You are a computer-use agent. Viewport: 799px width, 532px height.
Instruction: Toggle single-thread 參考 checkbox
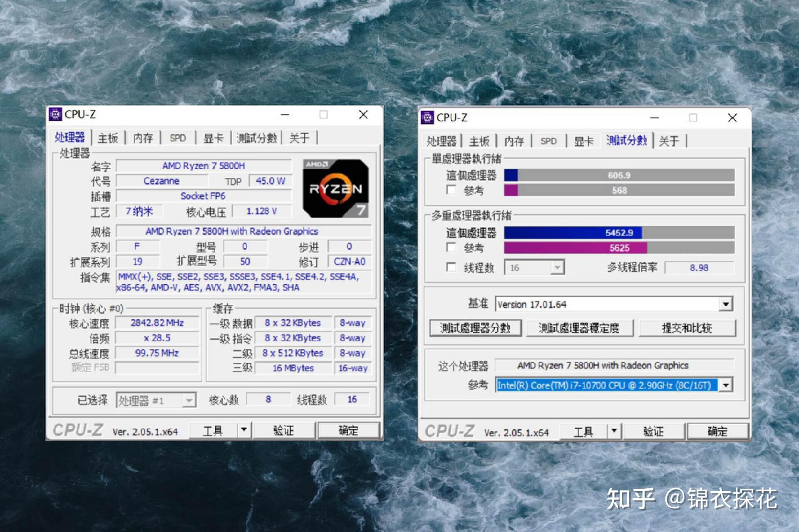[x=451, y=190]
